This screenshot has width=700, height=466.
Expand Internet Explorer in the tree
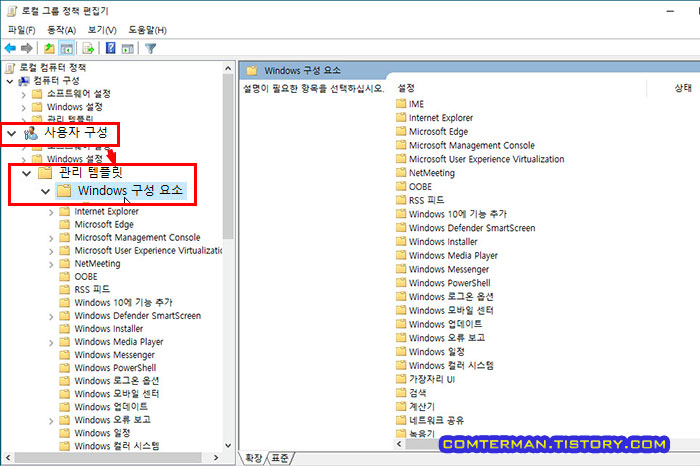[x=51, y=212]
